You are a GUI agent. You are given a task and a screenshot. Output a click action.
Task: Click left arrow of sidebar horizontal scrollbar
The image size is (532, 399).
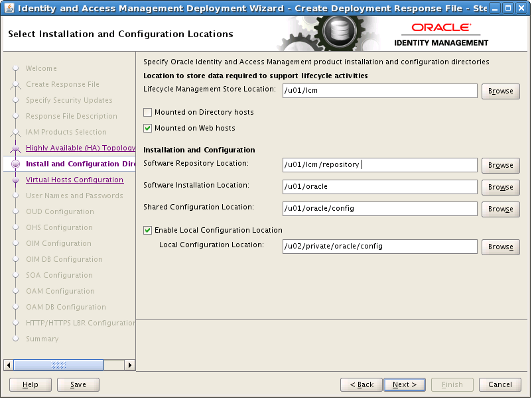tap(9, 365)
